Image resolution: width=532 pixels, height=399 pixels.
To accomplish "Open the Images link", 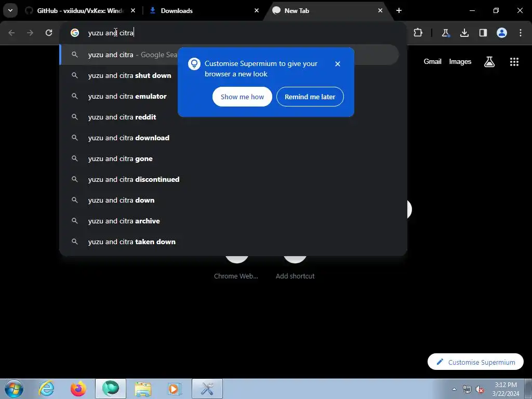I will [460, 62].
